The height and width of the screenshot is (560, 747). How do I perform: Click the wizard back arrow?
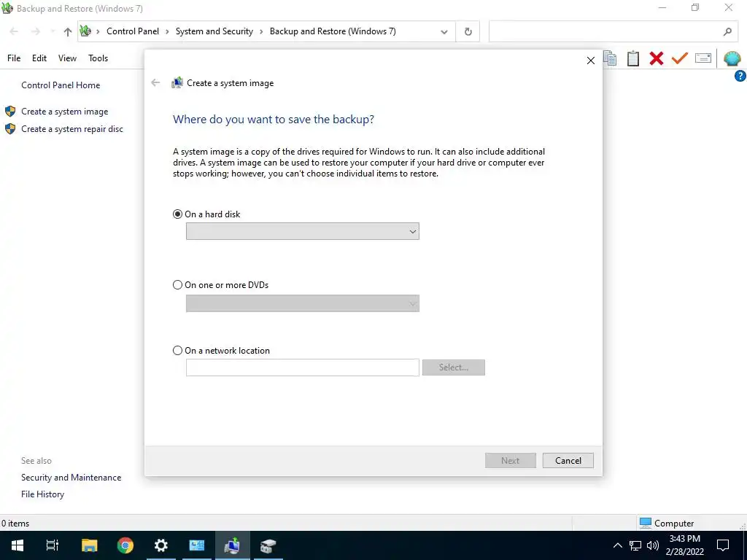click(x=155, y=83)
